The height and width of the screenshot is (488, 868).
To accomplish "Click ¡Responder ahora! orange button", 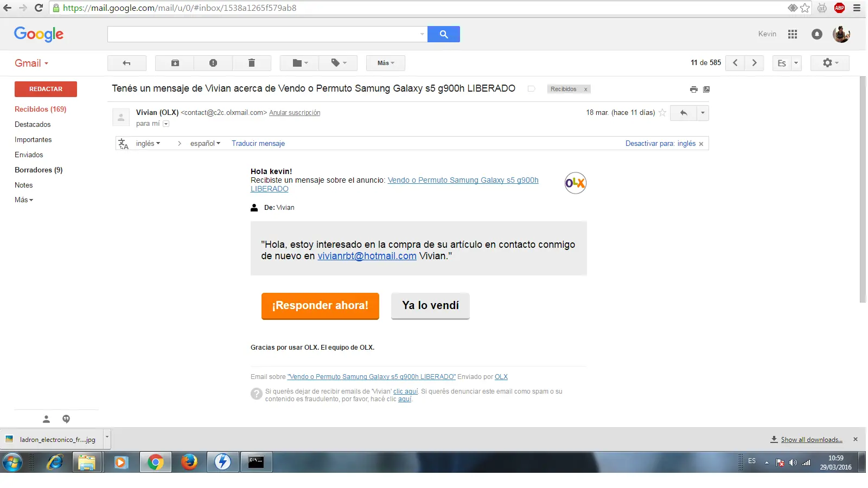I will point(320,306).
